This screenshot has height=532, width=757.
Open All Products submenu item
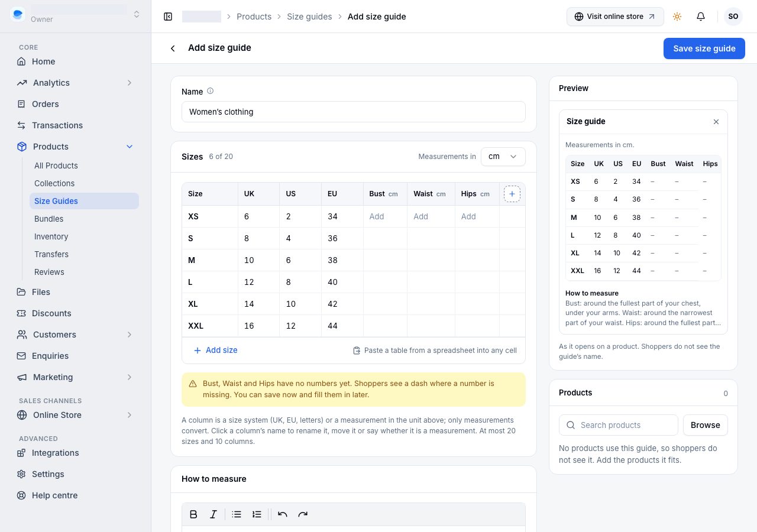point(84,166)
